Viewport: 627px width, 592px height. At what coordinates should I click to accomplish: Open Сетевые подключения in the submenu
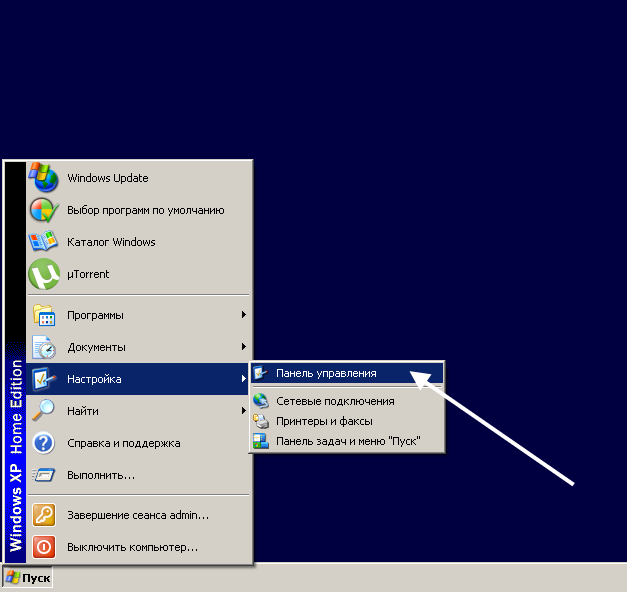(347, 401)
